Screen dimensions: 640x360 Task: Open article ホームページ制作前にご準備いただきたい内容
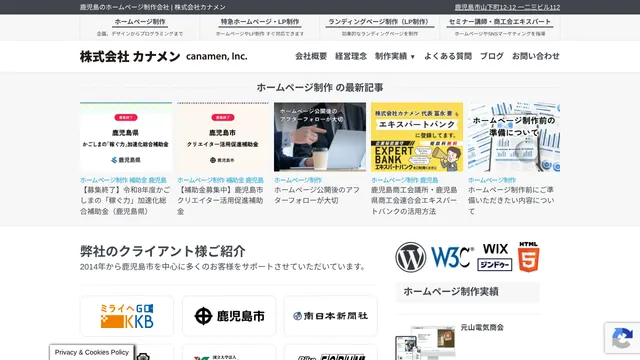[511, 200]
